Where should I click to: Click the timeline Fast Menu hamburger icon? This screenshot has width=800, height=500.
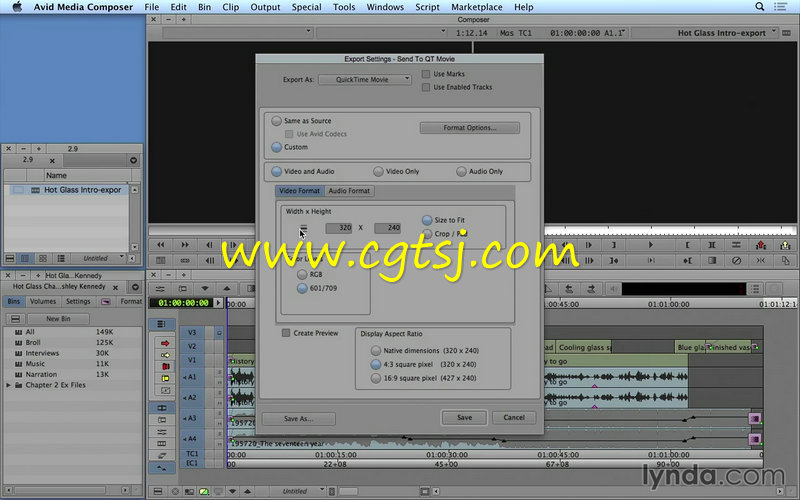point(158,491)
